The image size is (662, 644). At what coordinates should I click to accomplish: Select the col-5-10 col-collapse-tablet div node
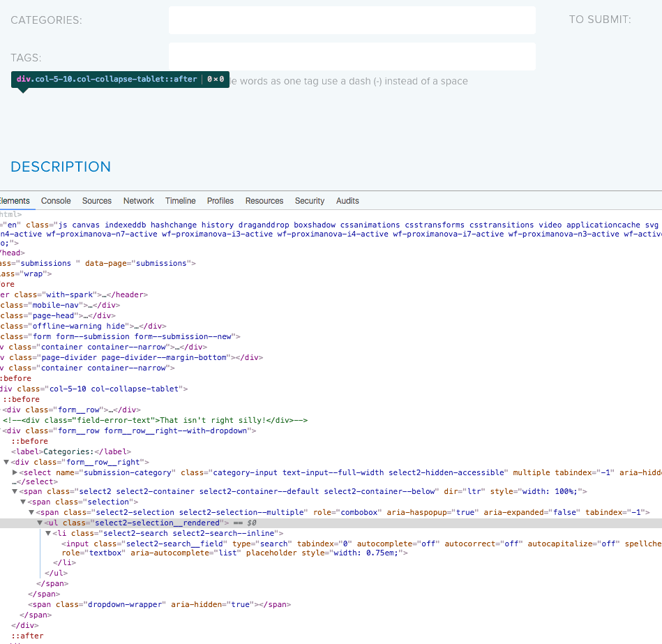(93, 389)
